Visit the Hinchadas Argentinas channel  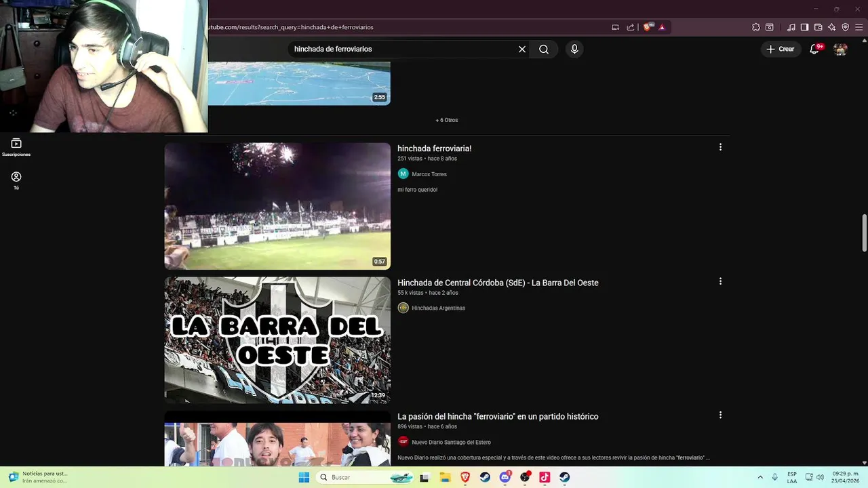pyautogui.click(x=438, y=308)
